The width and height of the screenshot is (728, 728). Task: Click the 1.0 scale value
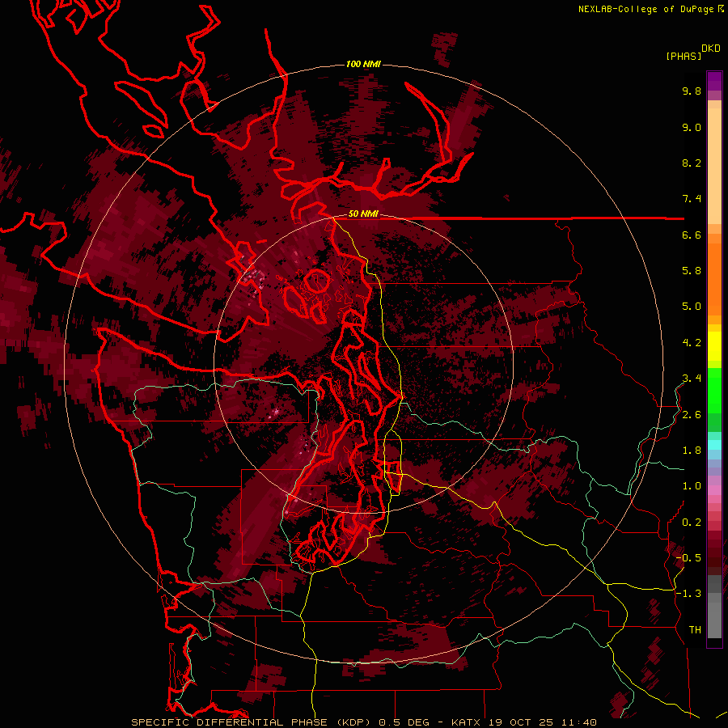692,486
